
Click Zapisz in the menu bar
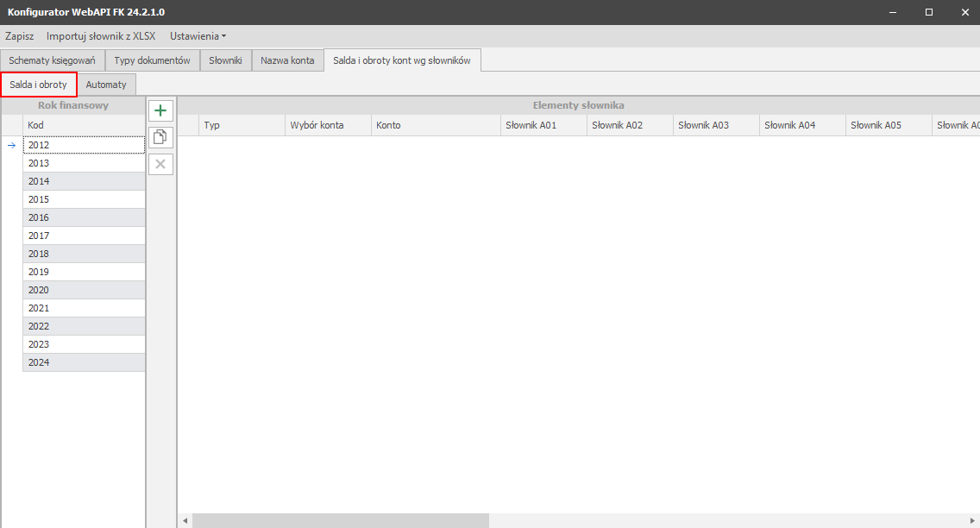20,36
